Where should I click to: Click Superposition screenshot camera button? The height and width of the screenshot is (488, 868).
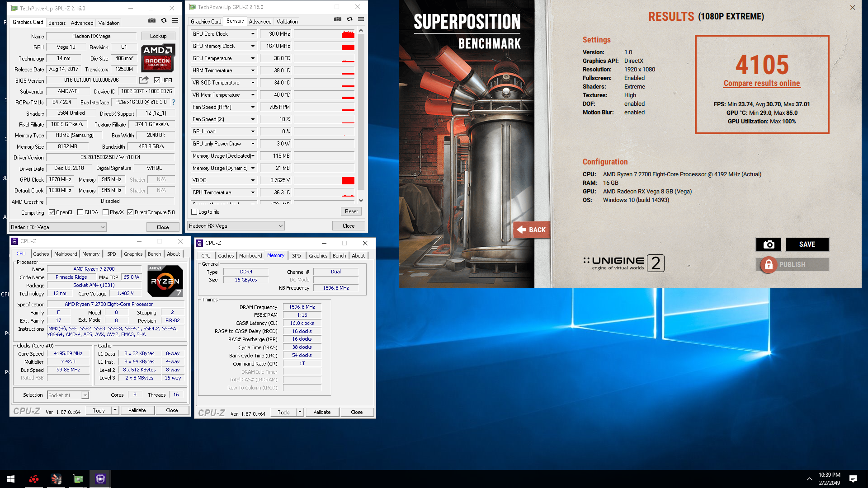pyautogui.click(x=769, y=244)
